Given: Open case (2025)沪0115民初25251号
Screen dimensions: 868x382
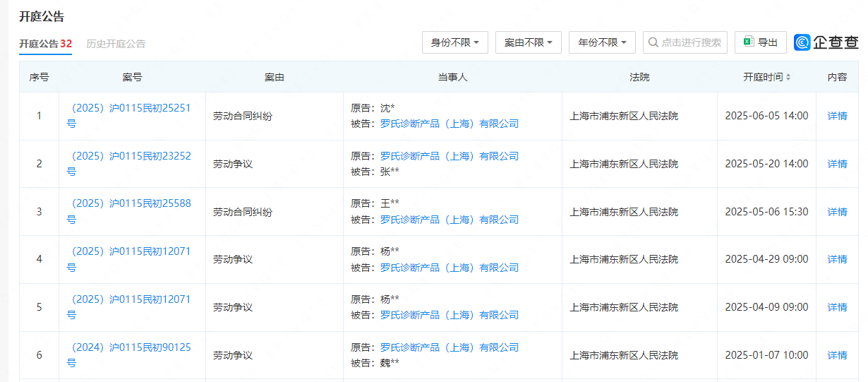Looking at the screenshot, I should tap(128, 116).
